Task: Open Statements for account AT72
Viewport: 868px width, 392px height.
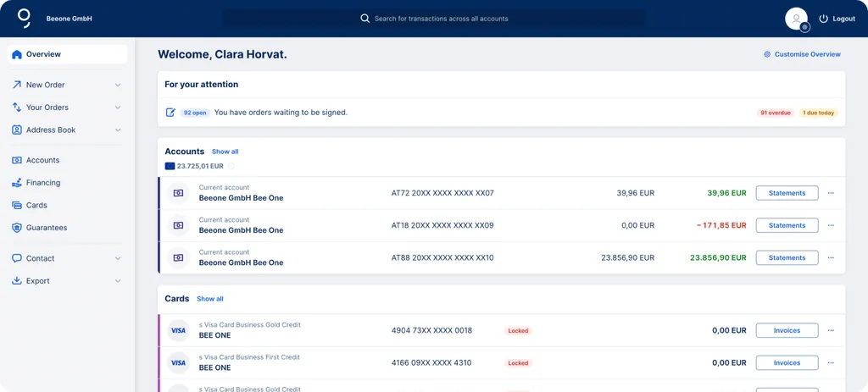Action: click(x=787, y=193)
